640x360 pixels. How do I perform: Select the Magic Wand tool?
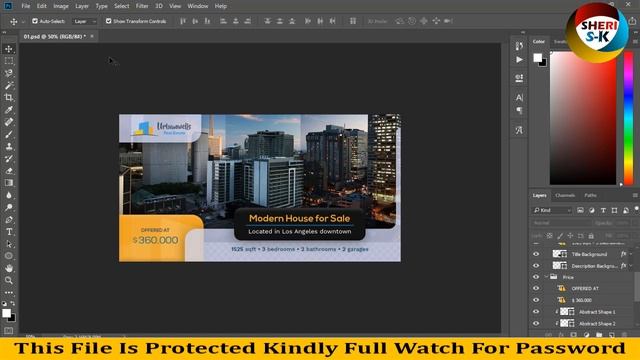[x=9, y=85]
